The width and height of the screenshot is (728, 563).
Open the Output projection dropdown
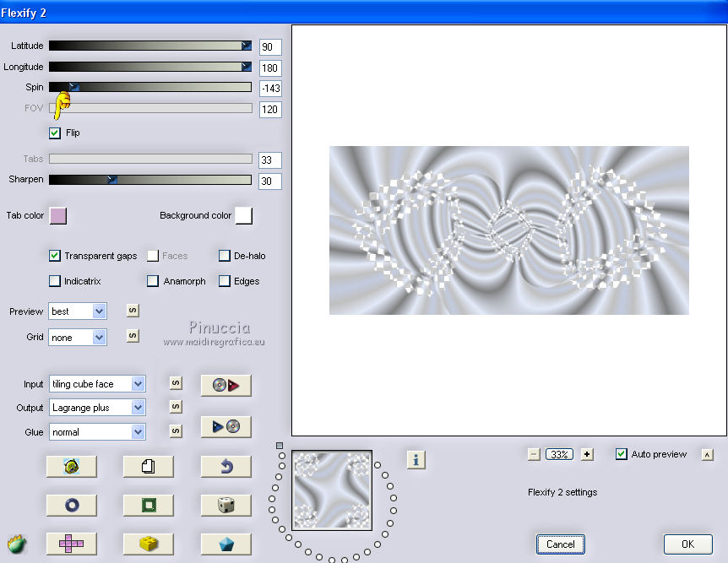pos(97,408)
